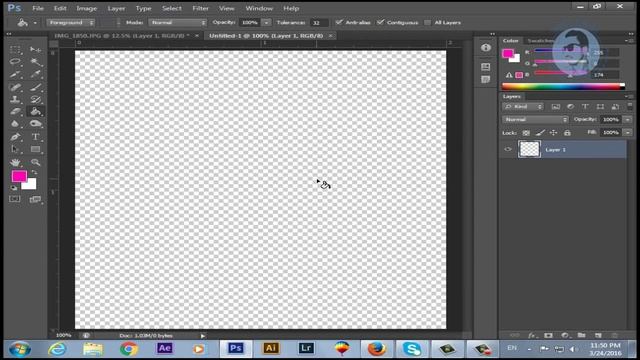Select the Brush tool
Image resolution: width=640 pixels, height=360 pixels.
tap(36, 87)
